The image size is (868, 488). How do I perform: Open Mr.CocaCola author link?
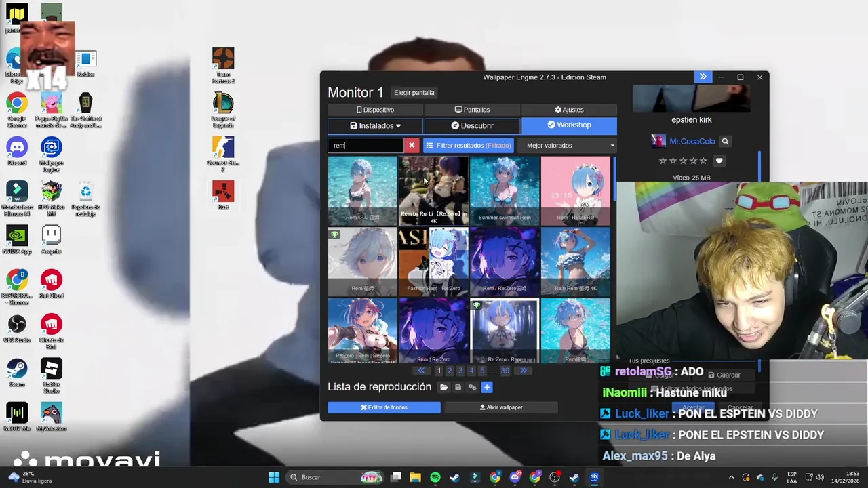coord(692,141)
